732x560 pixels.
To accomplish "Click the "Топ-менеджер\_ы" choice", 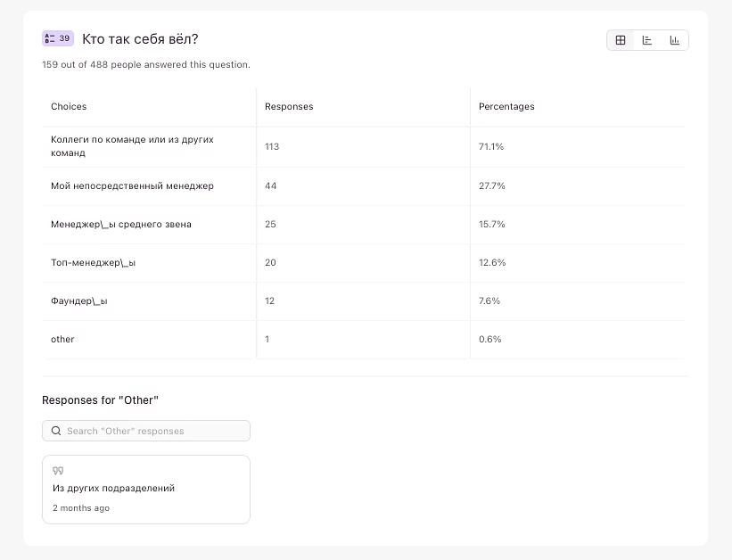I will 93,262.
